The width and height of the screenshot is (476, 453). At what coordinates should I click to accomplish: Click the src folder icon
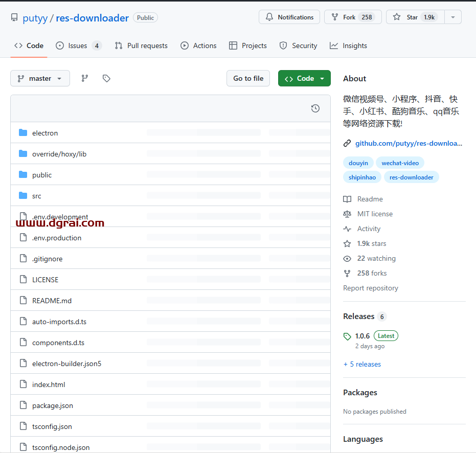click(23, 195)
